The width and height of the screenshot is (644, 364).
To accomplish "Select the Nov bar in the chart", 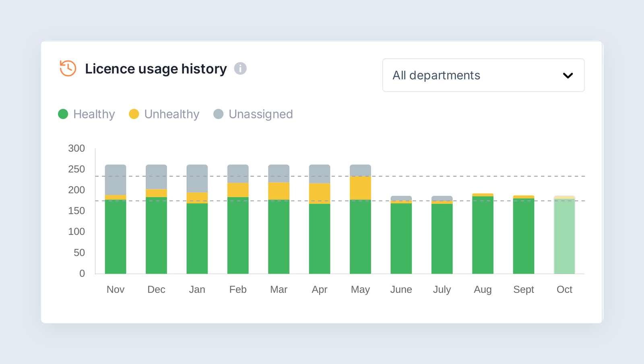I will [116, 219].
